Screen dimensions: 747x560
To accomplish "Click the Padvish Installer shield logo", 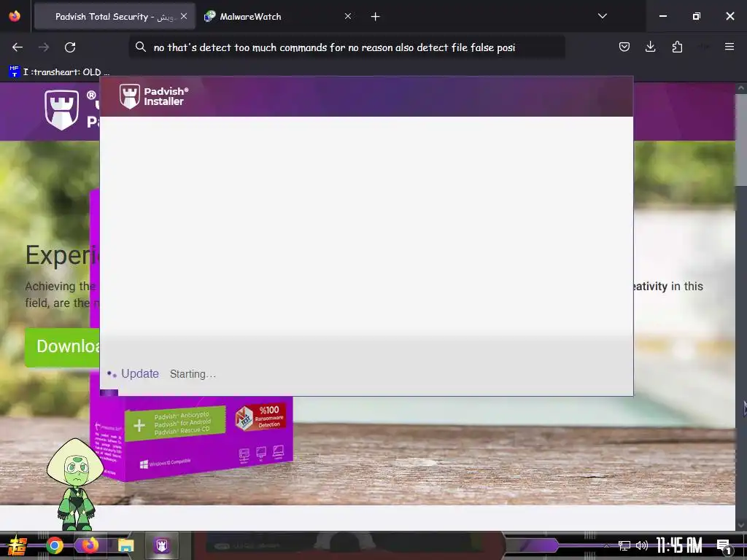I will pos(130,96).
